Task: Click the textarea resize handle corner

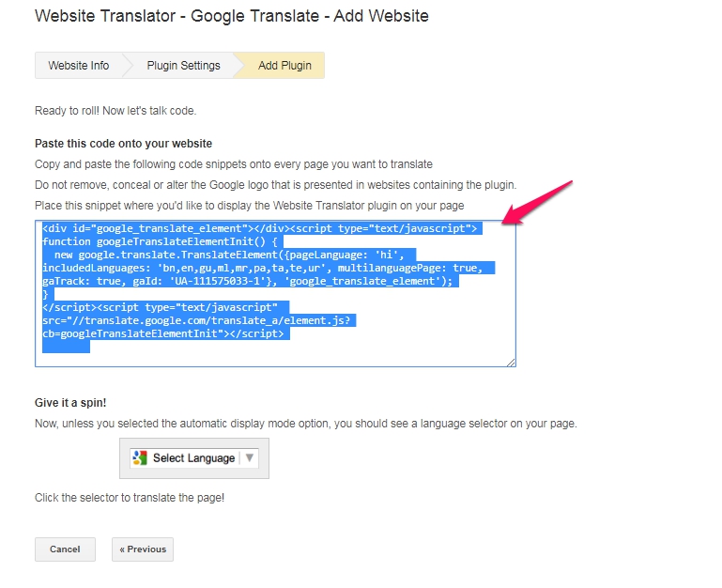Action: coord(511,363)
